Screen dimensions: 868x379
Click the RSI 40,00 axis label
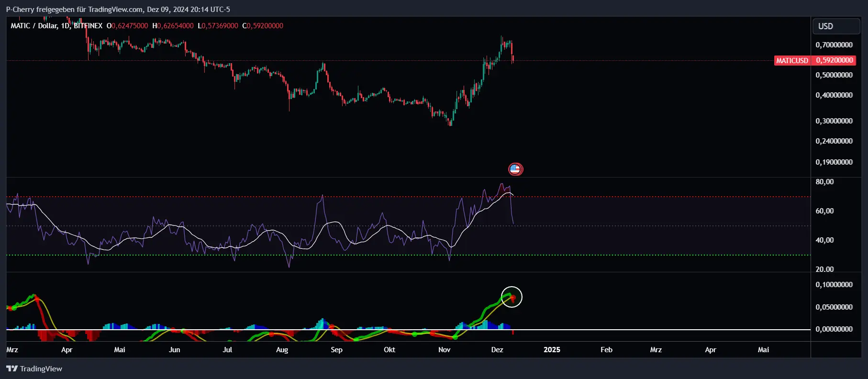(x=824, y=240)
